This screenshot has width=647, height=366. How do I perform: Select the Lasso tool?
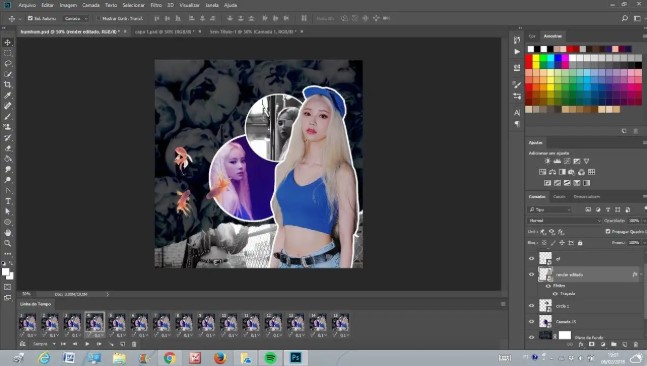click(7, 64)
